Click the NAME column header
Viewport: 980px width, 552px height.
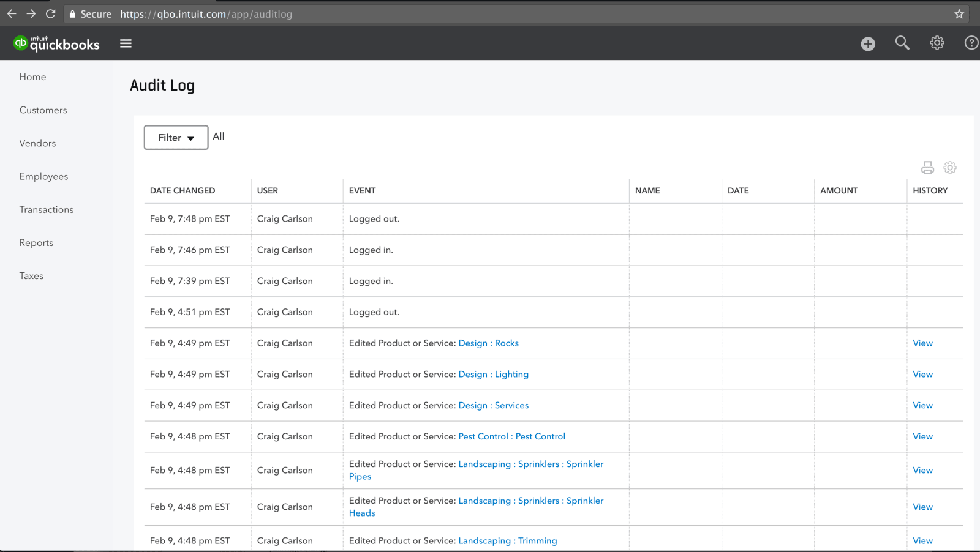click(x=647, y=191)
